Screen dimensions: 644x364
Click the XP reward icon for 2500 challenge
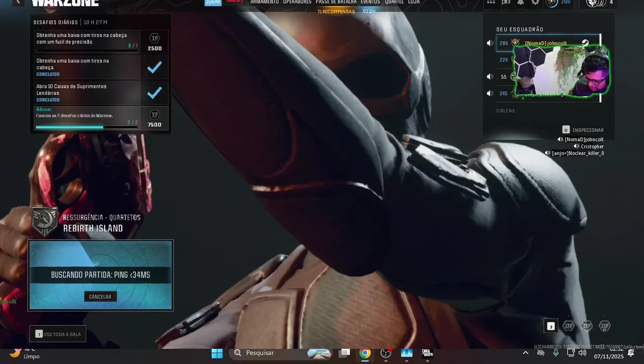point(155,38)
